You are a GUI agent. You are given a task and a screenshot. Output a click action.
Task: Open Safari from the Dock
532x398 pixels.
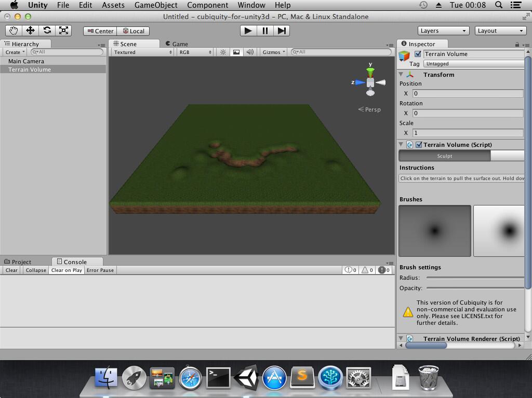[190, 377]
